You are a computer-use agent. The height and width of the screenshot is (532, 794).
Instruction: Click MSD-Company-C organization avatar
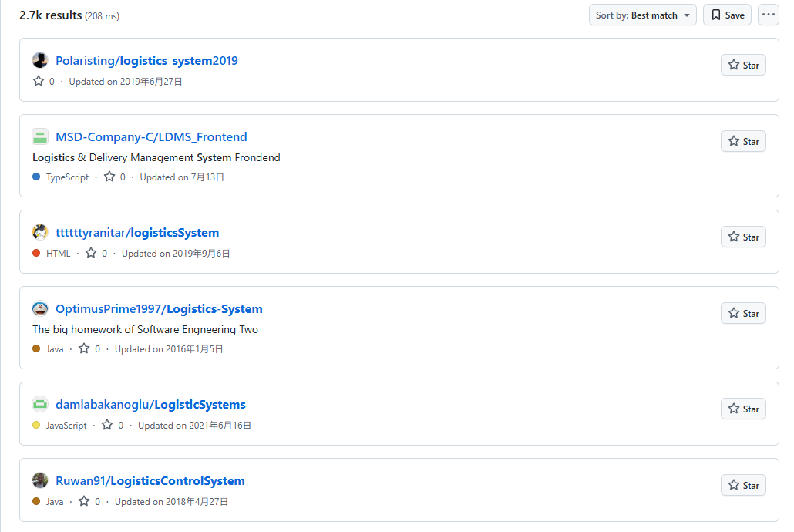[x=40, y=136]
